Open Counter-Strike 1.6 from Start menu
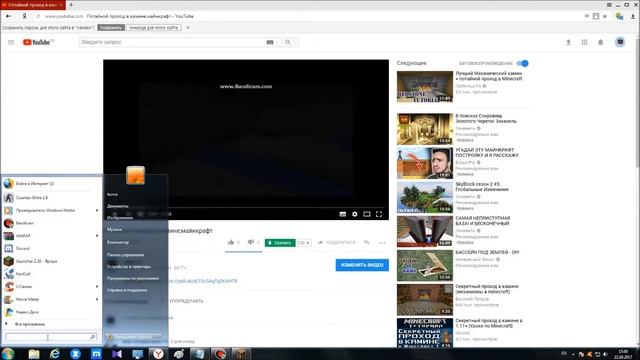This screenshot has height=360, width=640. tap(50, 198)
